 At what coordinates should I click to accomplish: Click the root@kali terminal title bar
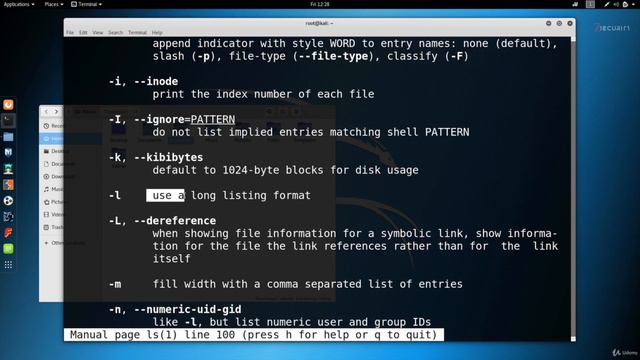point(320,23)
